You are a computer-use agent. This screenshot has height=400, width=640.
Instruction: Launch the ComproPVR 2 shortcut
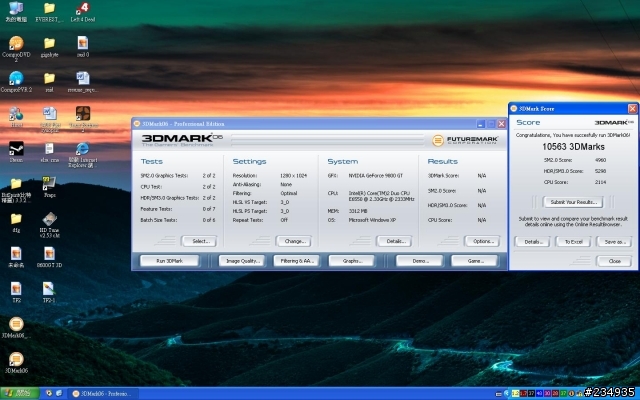pyautogui.click(x=16, y=82)
